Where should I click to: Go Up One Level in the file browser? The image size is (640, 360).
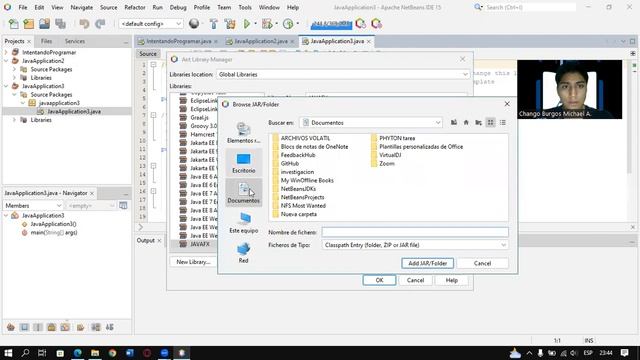(454, 122)
